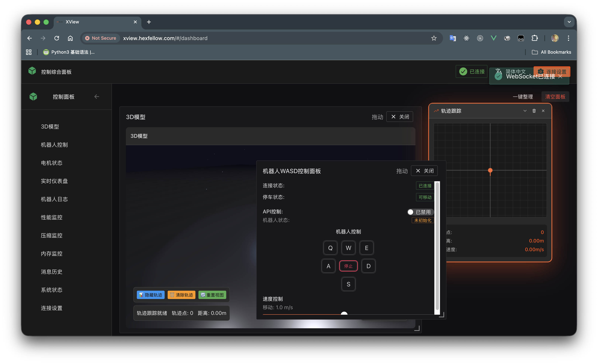Reload the page with the refresh icon

point(57,38)
